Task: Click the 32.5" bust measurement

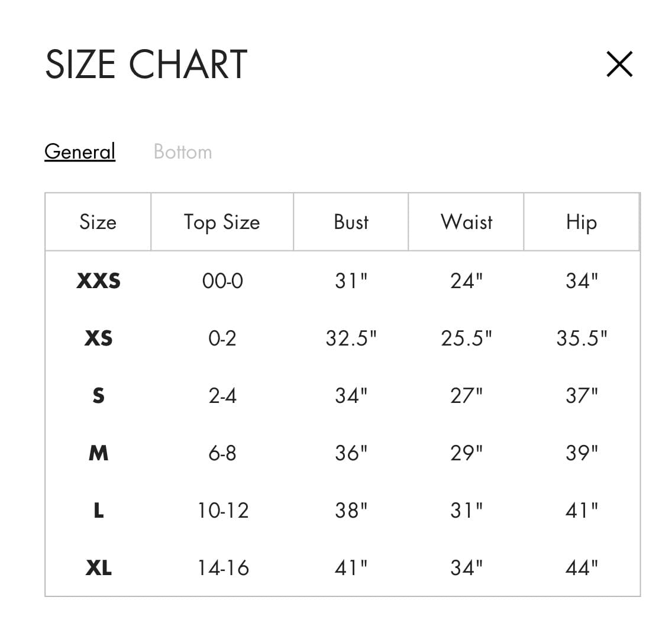Action: 351,338
